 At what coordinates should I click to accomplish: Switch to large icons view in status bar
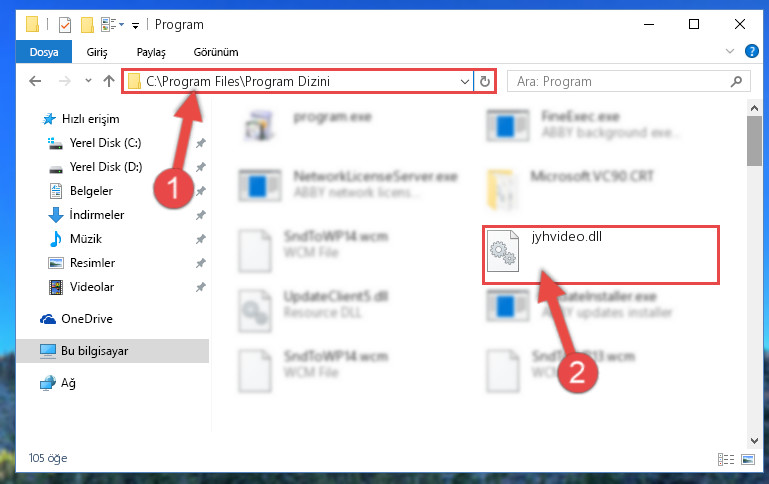pos(748,459)
